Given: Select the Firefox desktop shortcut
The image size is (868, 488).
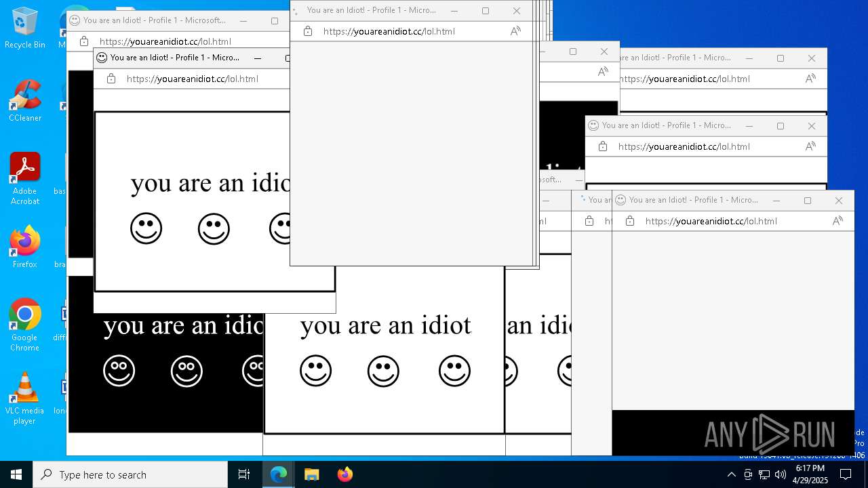Looking at the screenshot, I should coord(24,247).
